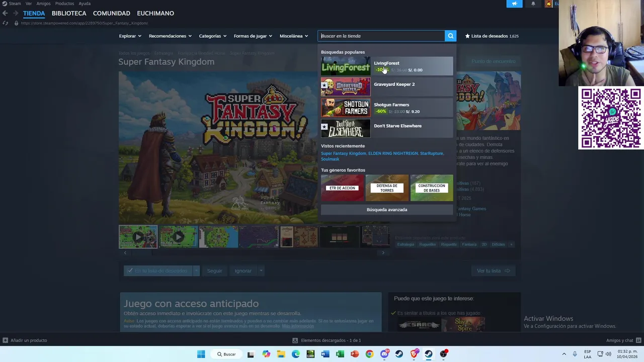The width and height of the screenshot is (644, 362).
Task: Open the wishlist button's dropdown arrow
Action: click(196, 270)
